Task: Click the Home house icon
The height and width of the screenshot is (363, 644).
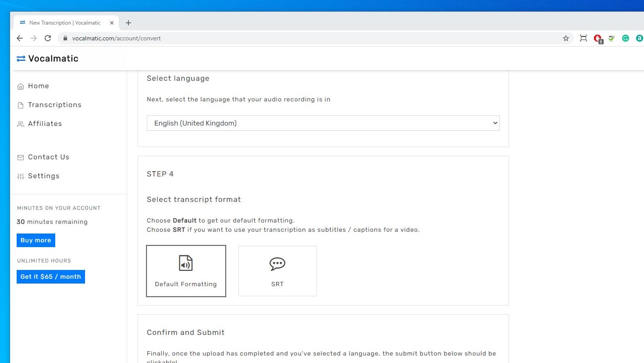Action: (21, 86)
